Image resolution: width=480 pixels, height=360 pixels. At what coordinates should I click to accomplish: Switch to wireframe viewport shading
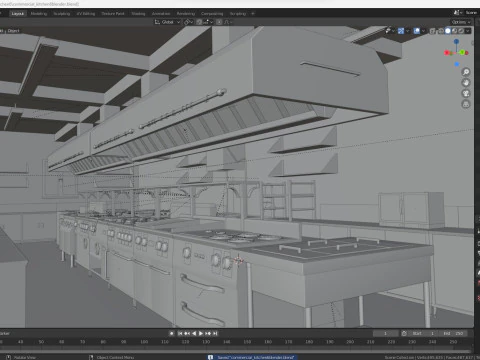[x=441, y=31]
